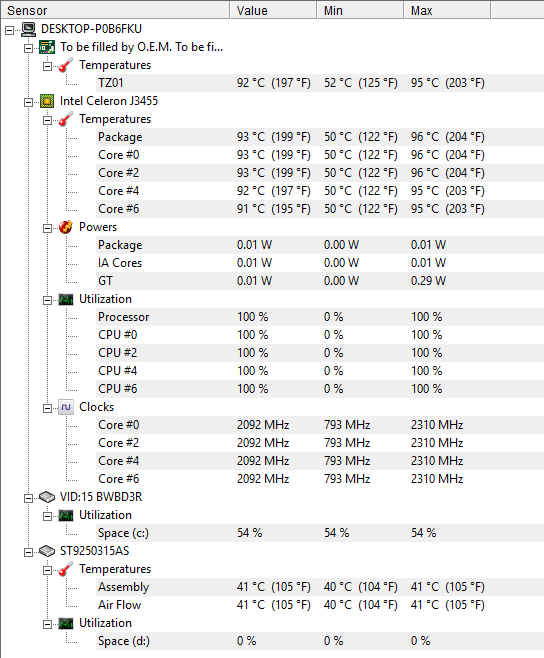Collapse the ST9250315AS drive node

[28, 552]
